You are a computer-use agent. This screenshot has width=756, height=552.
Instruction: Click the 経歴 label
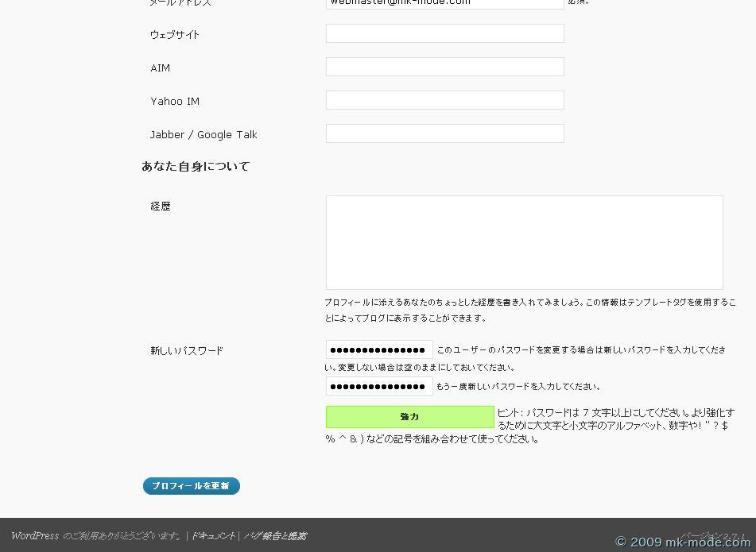tap(161, 207)
